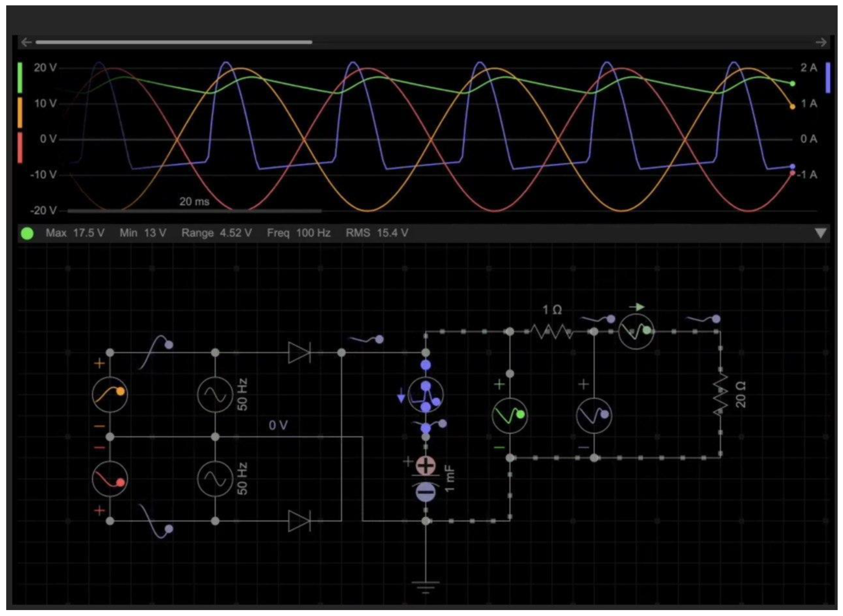Toggle the blue current axis color bar
843x616 pixels.
(x=828, y=78)
